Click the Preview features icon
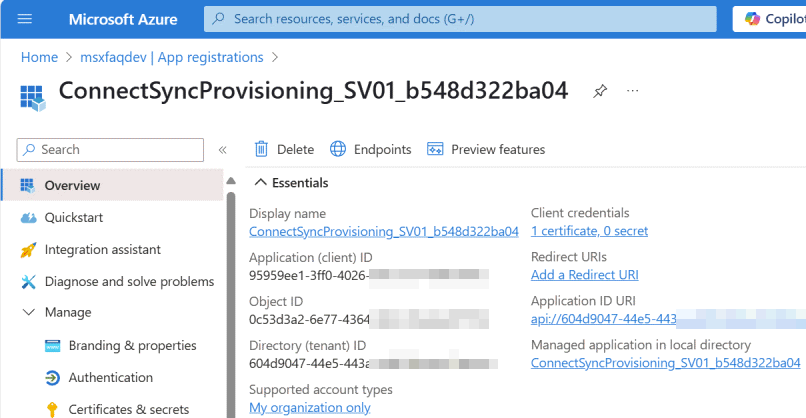The height and width of the screenshot is (418, 806). 435,149
